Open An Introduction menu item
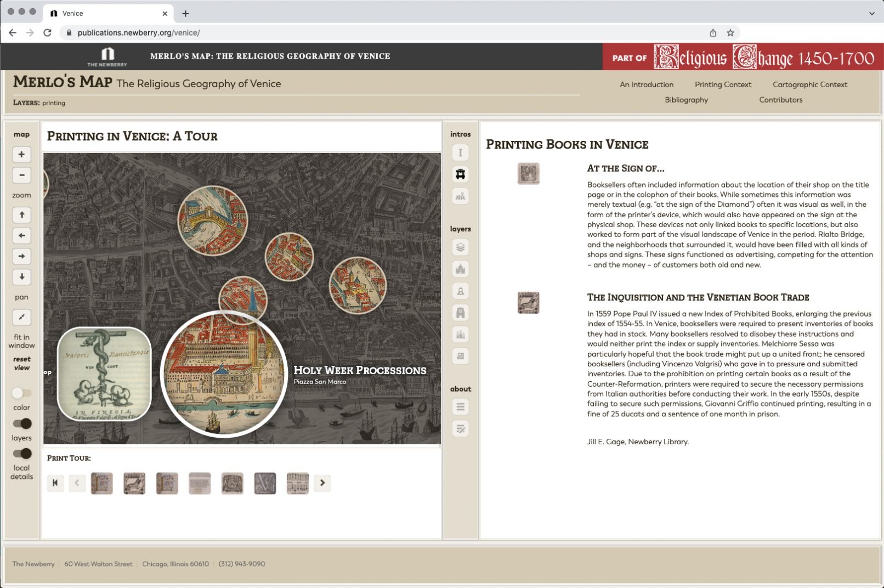The image size is (884, 588). [x=646, y=84]
